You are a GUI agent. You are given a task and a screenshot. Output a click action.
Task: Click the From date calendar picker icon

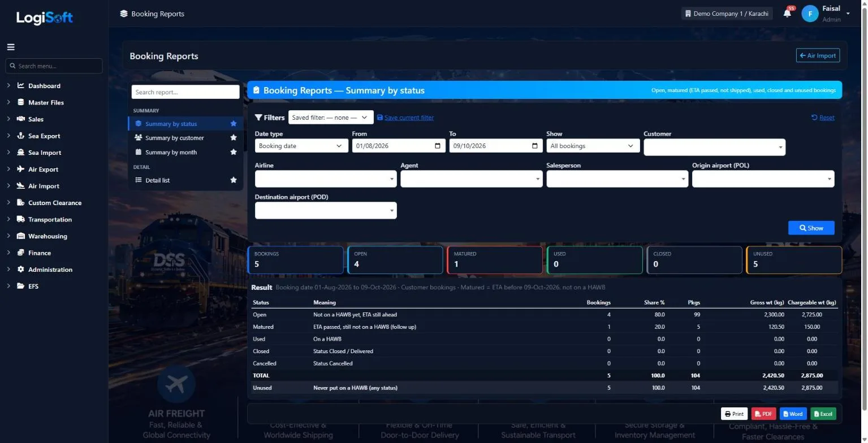point(438,146)
